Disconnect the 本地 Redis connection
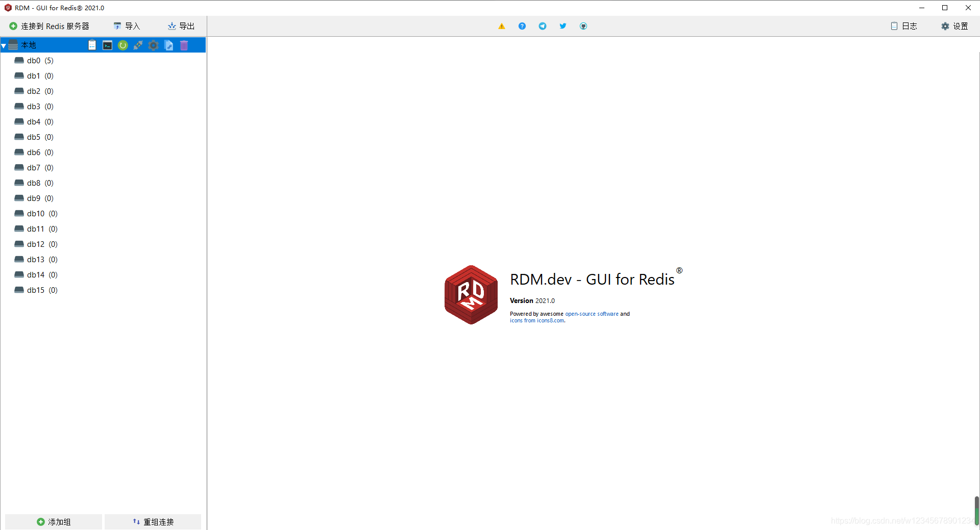 pyautogui.click(x=138, y=45)
